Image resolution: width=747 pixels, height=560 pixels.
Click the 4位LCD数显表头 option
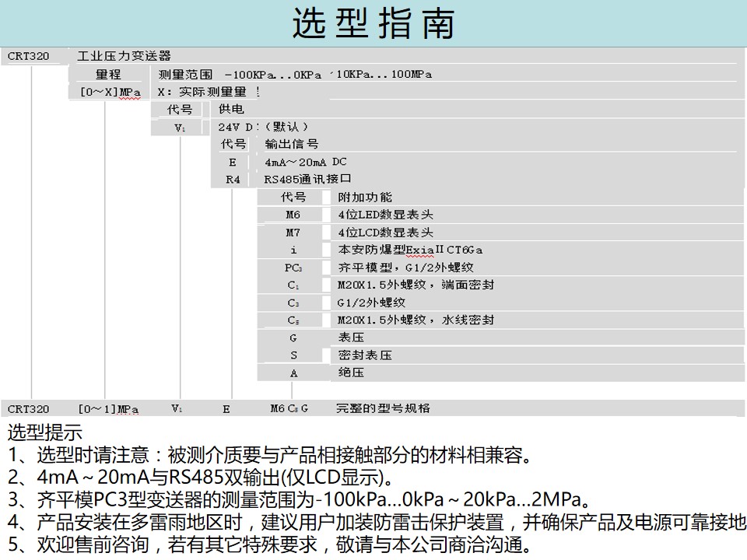pyautogui.click(x=385, y=233)
